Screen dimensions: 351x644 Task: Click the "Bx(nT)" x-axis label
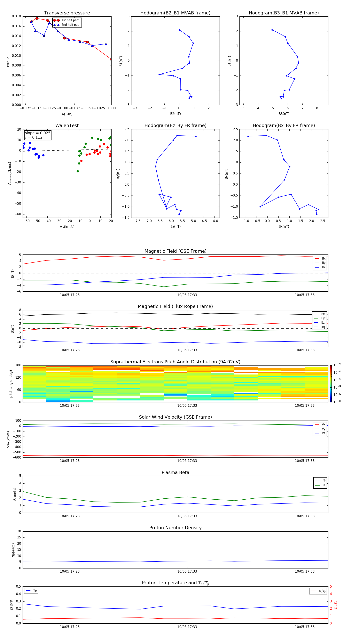coord(284,227)
